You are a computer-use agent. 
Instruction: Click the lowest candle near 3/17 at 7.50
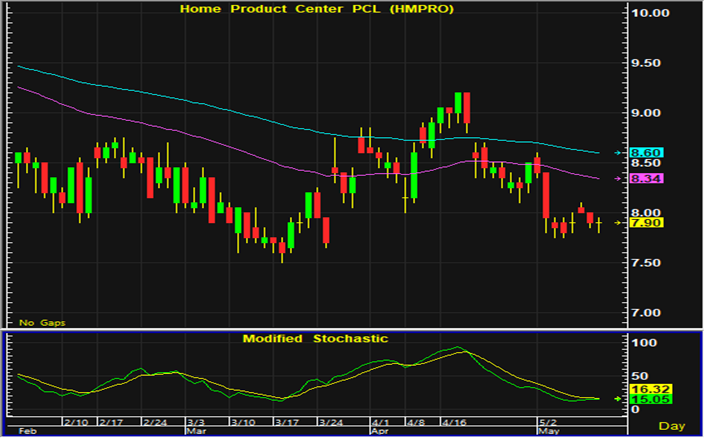tap(282, 248)
